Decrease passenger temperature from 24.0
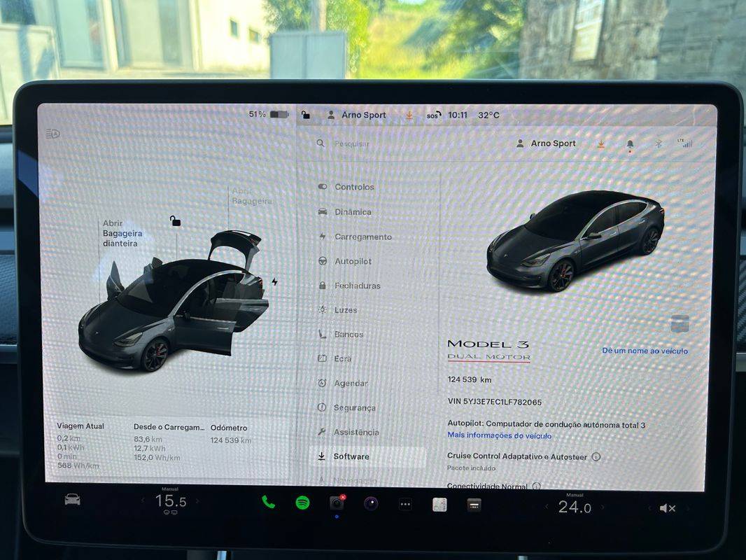The width and height of the screenshot is (746, 560). 547,507
